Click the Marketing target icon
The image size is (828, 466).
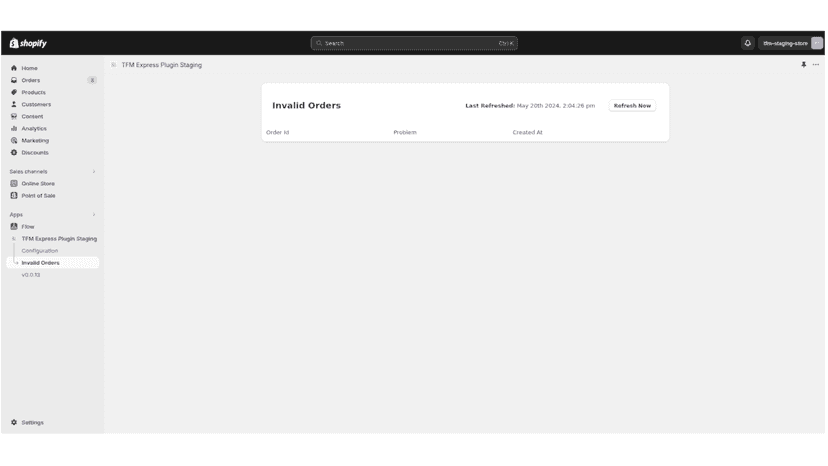click(x=14, y=141)
